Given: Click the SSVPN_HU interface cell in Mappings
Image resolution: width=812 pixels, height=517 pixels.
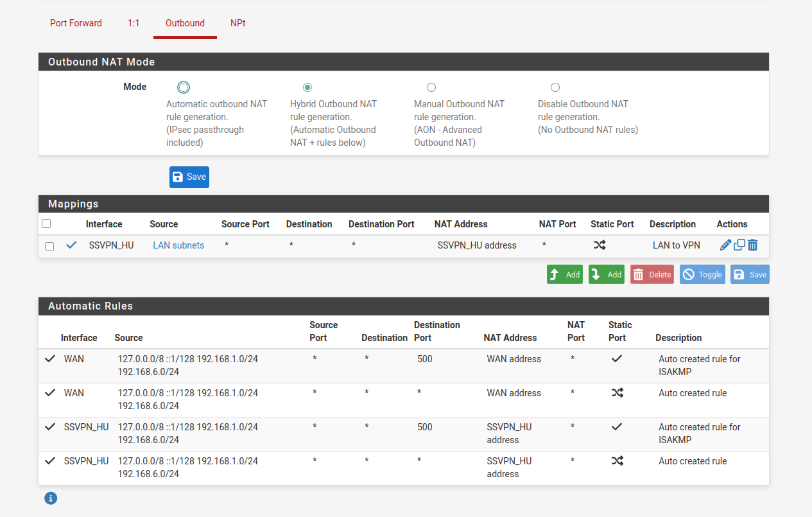Looking at the screenshot, I should point(111,245).
